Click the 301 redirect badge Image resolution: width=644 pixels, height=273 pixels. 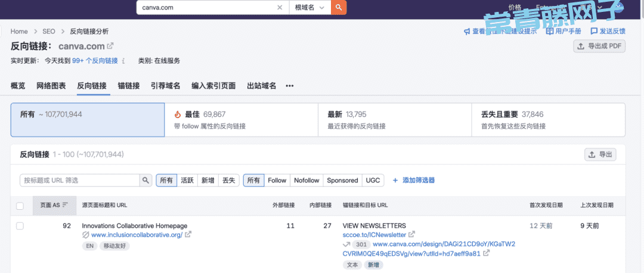[x=361, y=244]
